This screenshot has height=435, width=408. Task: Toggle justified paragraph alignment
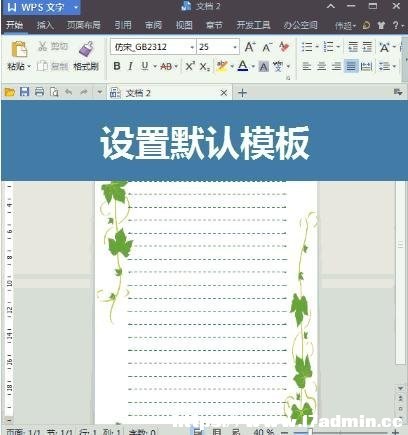point(351,66)
